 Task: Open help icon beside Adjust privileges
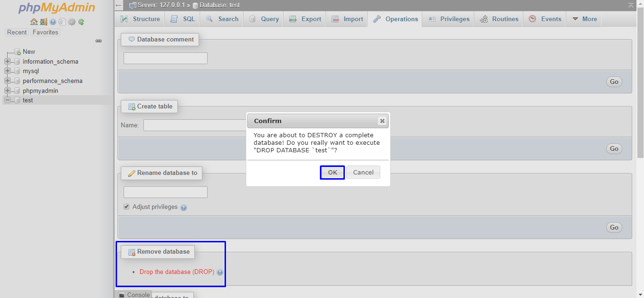(184, 207)
